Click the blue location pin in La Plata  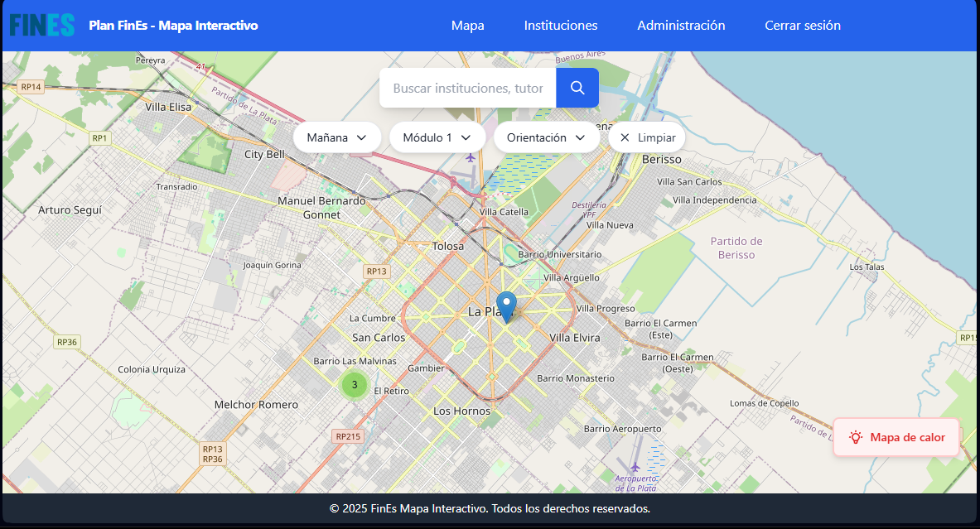[x=506, y=305]
